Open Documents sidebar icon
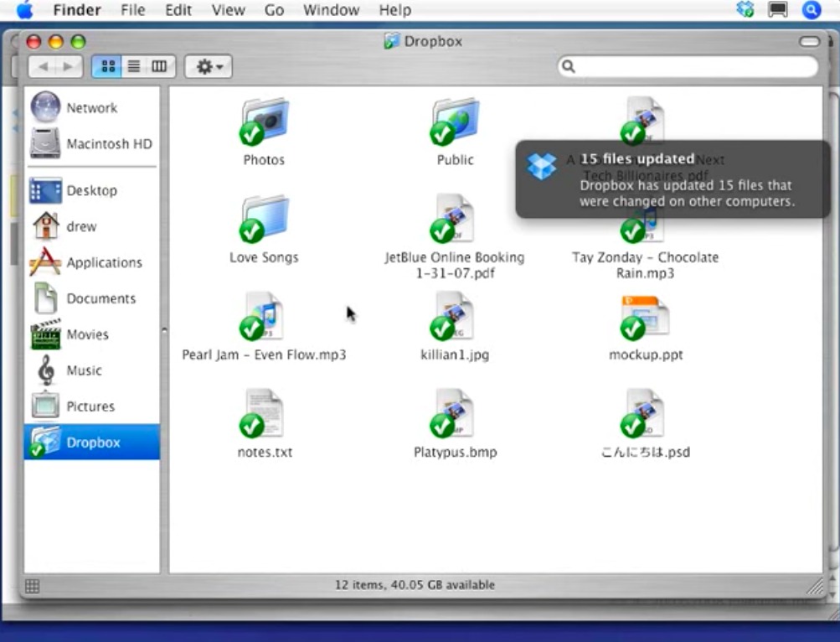 click(45, 298)
